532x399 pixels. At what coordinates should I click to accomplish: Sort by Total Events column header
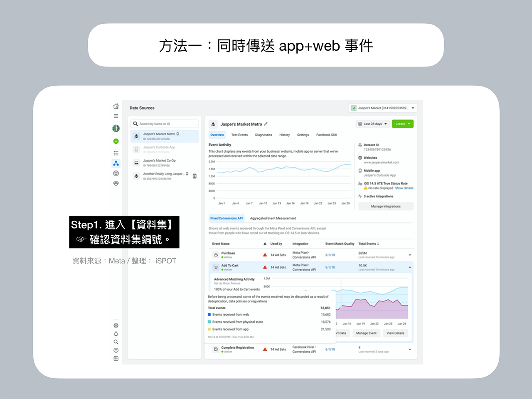[x=369, y=244]
